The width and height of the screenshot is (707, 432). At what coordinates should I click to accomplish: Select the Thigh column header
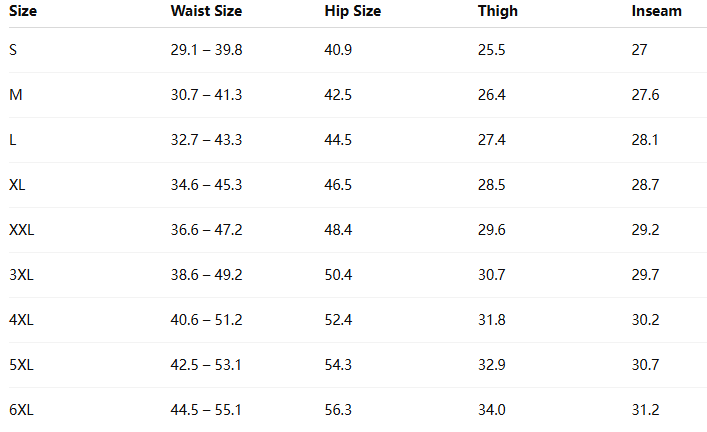pos(498,11)
